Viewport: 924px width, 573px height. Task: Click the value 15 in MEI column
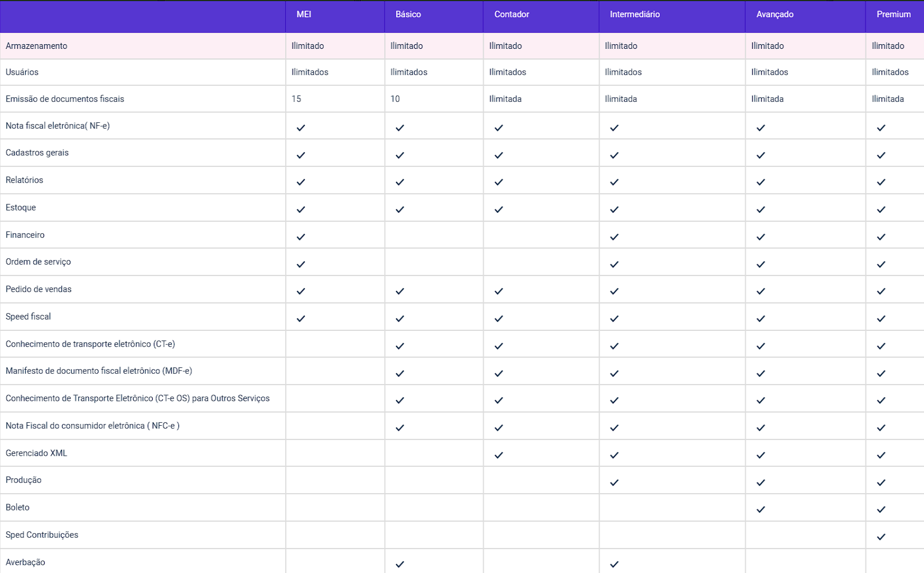click(296, 99)
